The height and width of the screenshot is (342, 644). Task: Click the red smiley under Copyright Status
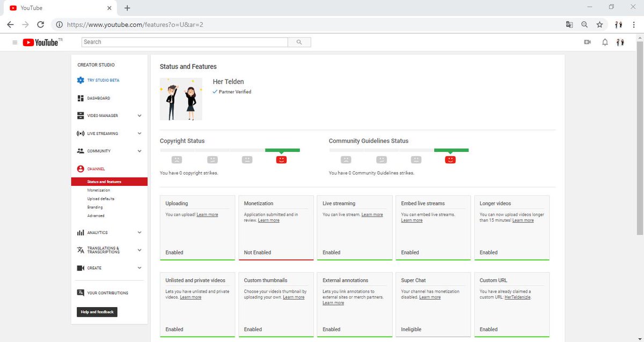pos(281,159)
